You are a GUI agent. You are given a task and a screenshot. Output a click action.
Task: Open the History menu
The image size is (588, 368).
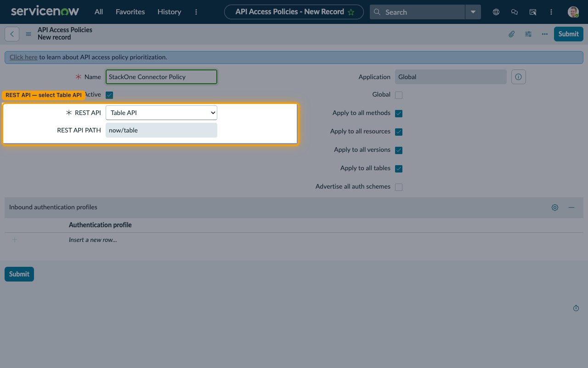click(x=169, y=12)
